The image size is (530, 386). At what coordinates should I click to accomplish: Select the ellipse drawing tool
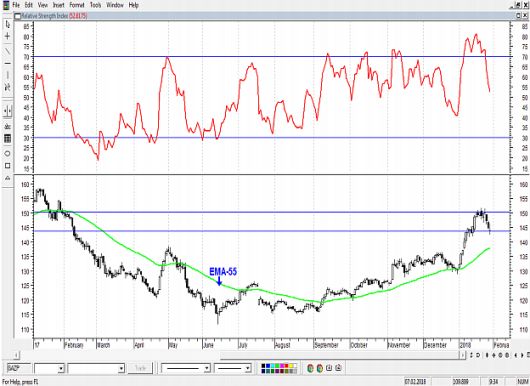(x=7, y=153)
